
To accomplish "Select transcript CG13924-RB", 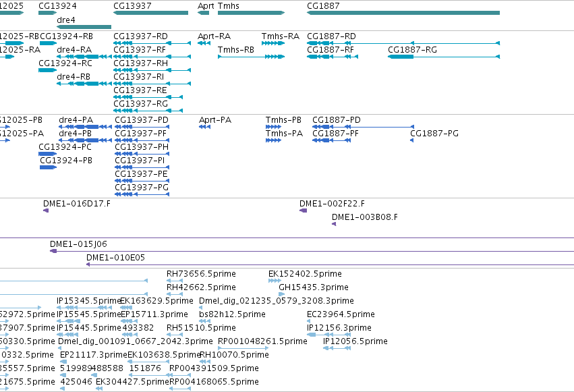I will (x=66, y=36).
